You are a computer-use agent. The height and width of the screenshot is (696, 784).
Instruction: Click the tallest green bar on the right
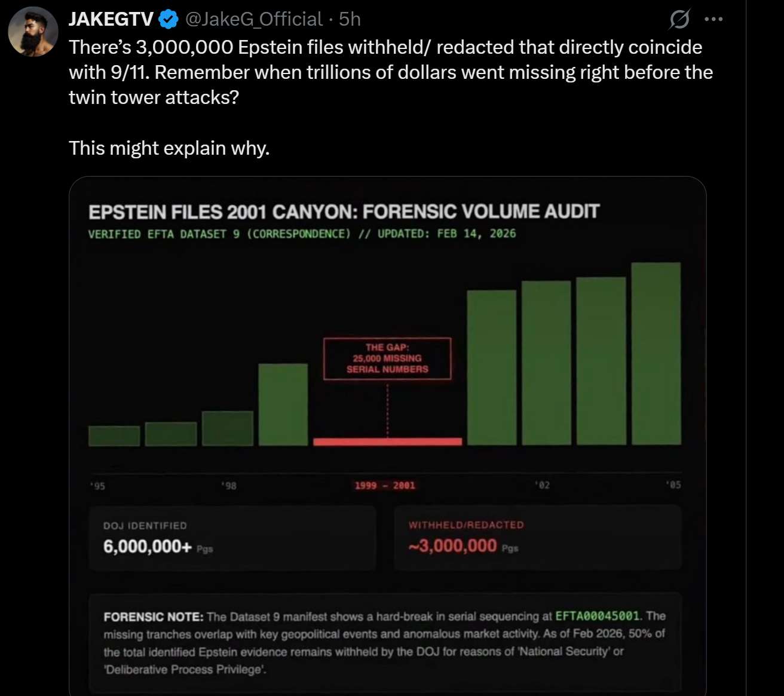656,354
